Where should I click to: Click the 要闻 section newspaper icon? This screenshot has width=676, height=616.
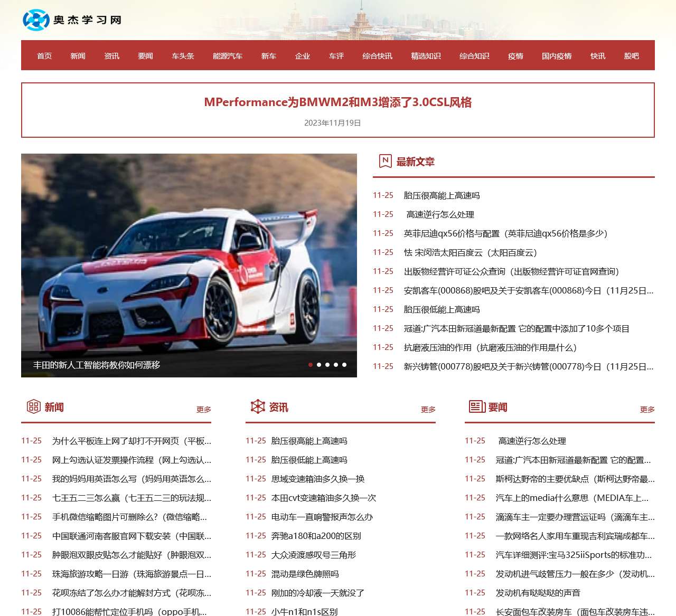(477, 406)
